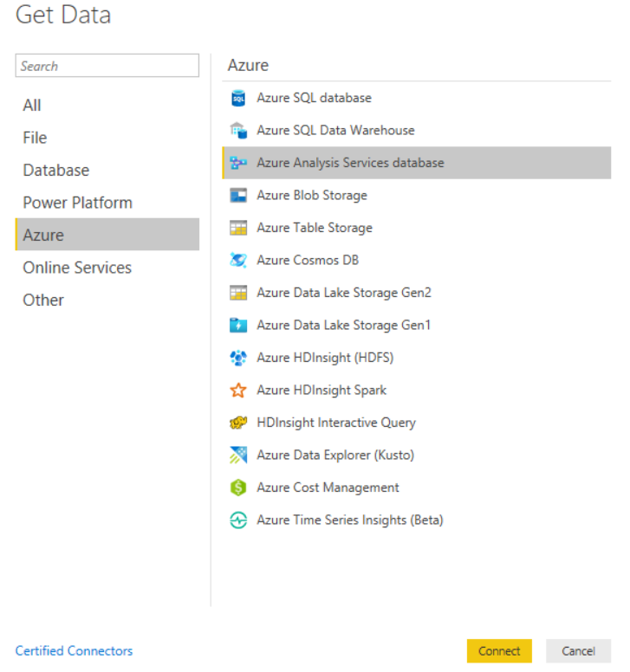The image size is (630, 672).
Task: Click the HDInsight Spark star icon
Action: click(238, 391)
